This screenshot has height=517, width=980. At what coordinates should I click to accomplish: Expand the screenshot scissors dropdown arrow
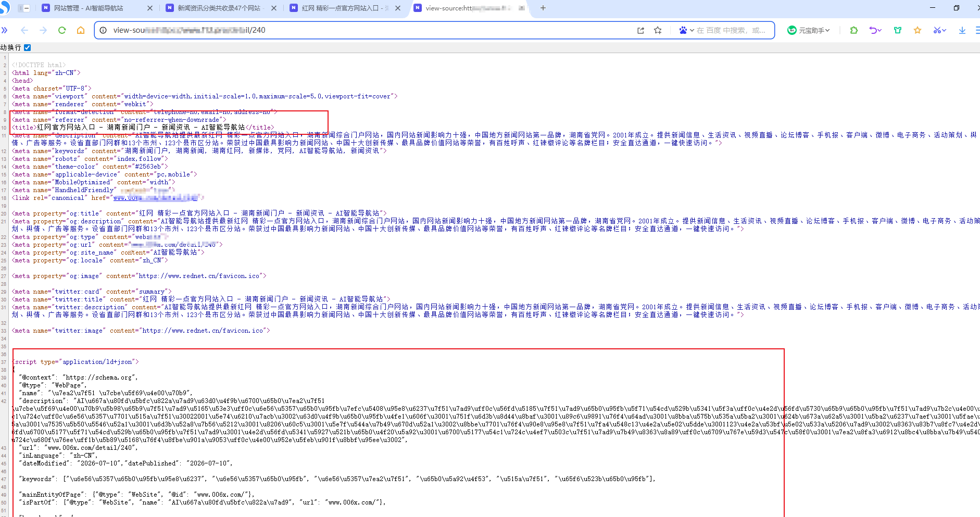(944, 30)
